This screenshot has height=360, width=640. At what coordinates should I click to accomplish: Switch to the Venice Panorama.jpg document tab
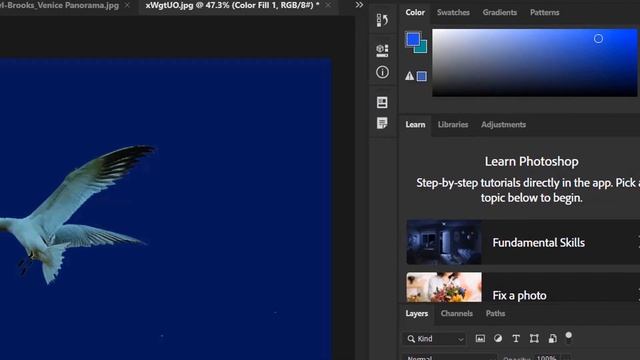coord(59,5)
